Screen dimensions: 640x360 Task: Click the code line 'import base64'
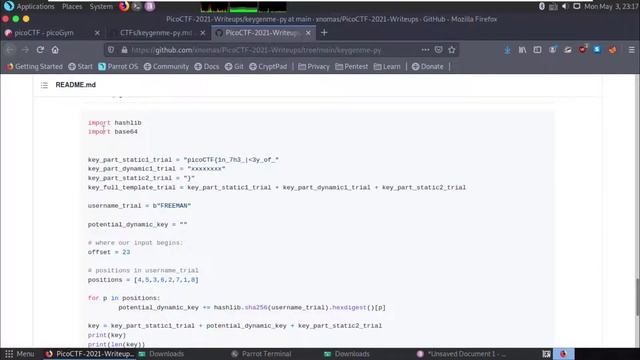coord(113,132)
